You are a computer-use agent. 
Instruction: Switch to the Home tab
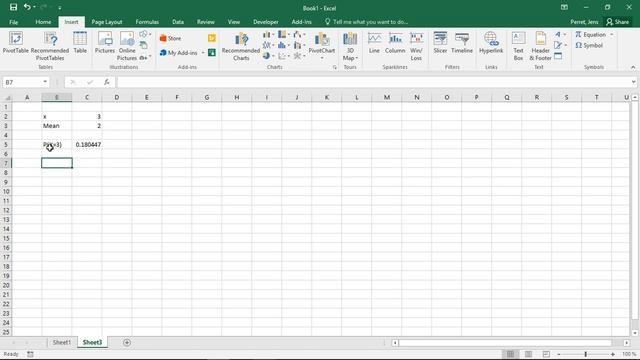pyautogui.click(x=43, y=22)
